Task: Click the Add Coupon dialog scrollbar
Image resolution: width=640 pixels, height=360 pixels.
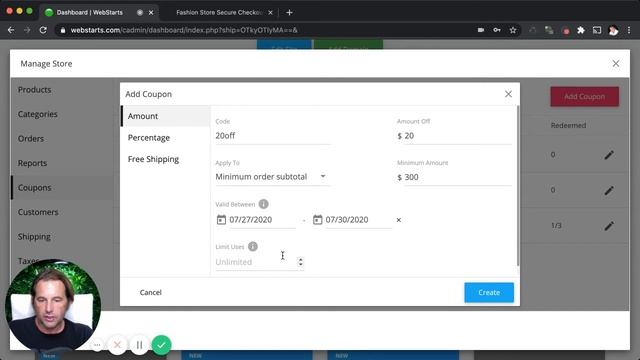Action: (x=518, y=186)
